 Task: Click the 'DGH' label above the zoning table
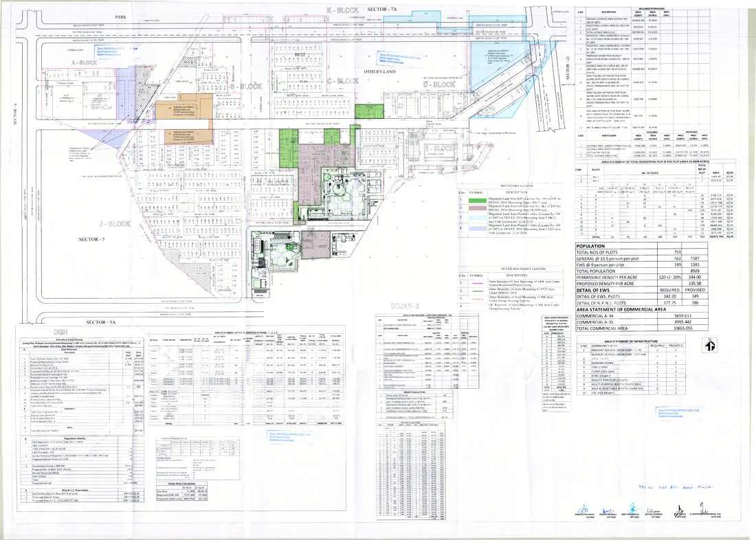[x=60, y=333]
